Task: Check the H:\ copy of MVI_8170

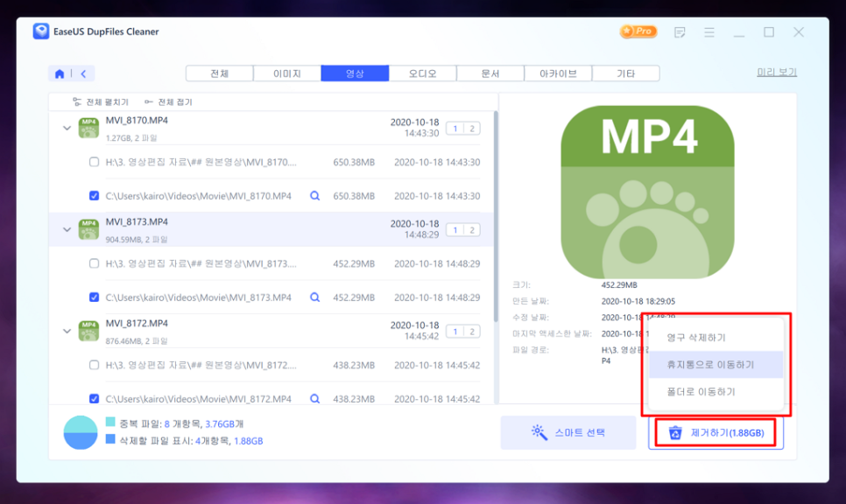Action: pos(94,162)
